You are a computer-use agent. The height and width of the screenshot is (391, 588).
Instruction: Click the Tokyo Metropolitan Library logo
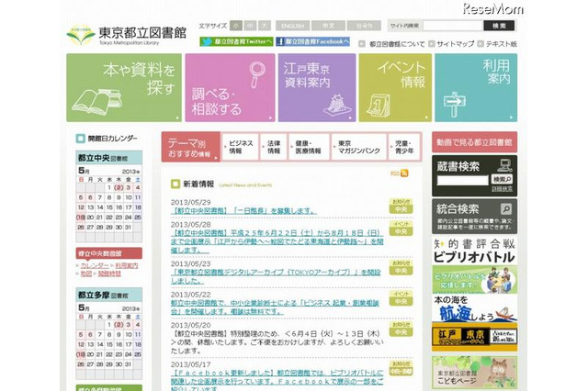(127, 35)
